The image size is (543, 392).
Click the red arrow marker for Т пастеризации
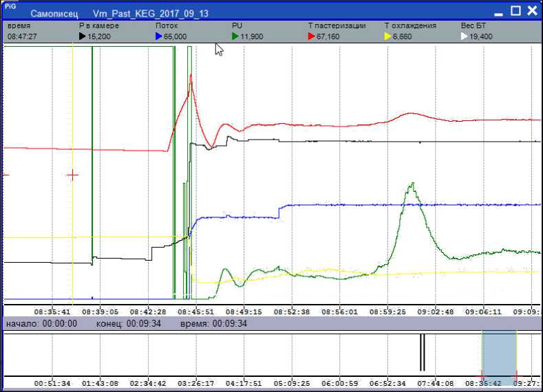click(311, 36)
